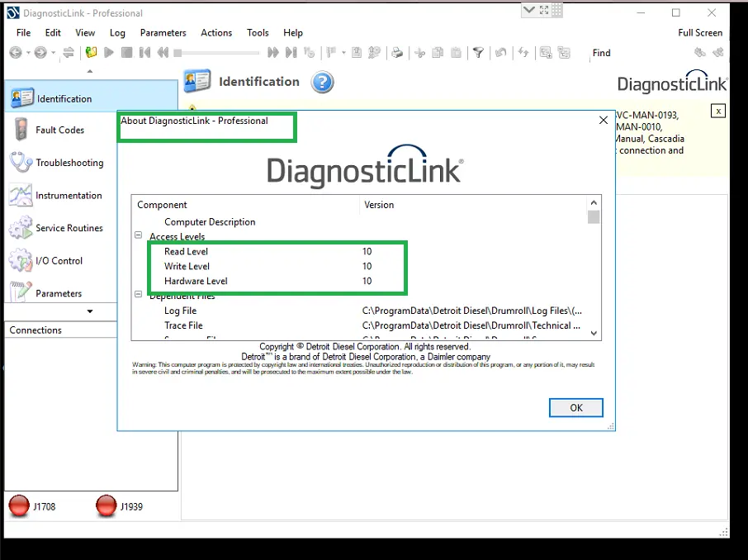Click the flag and clock icon
This screenshot has height=560, width=748.
(x=310, y=53)
